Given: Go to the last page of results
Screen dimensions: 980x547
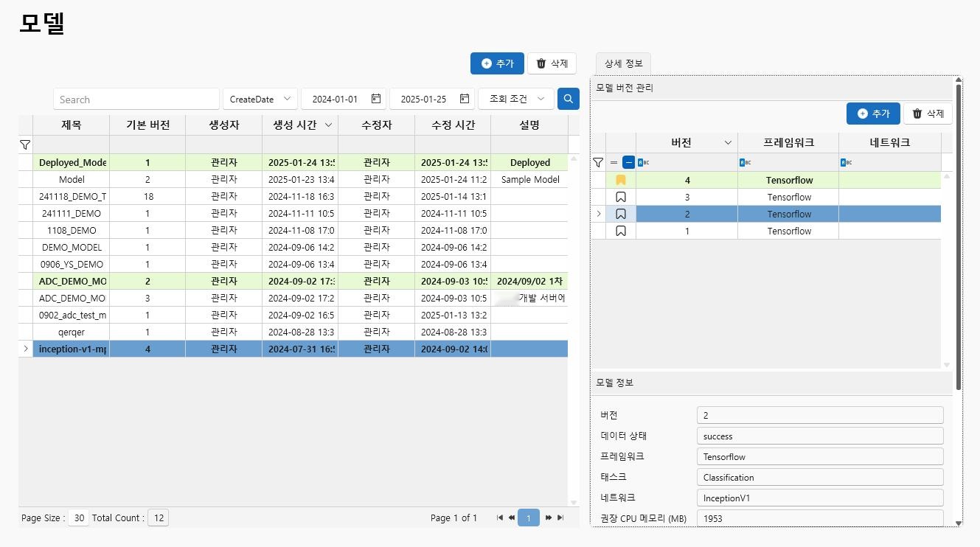Looking at the screenshot, I should pos(560,518).
